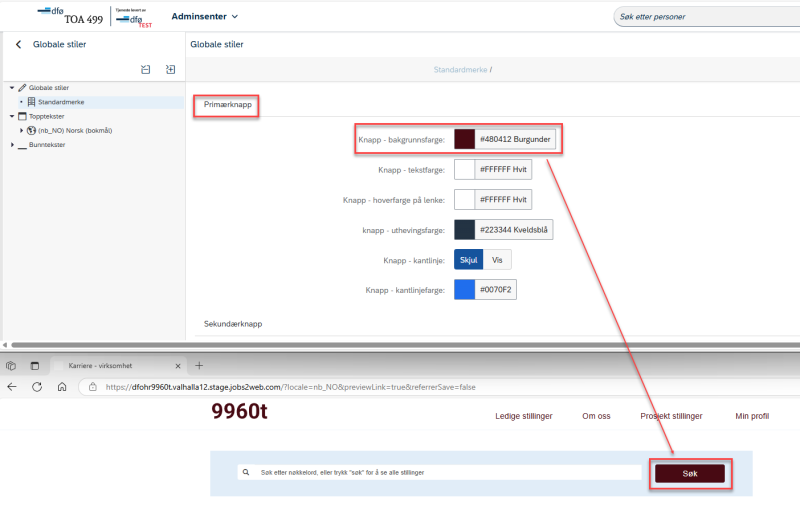The height and width of the screenshot is (510, 800).
Task: Click the back arrow beside Globale stiler
Action: click(x=18, y=44)
